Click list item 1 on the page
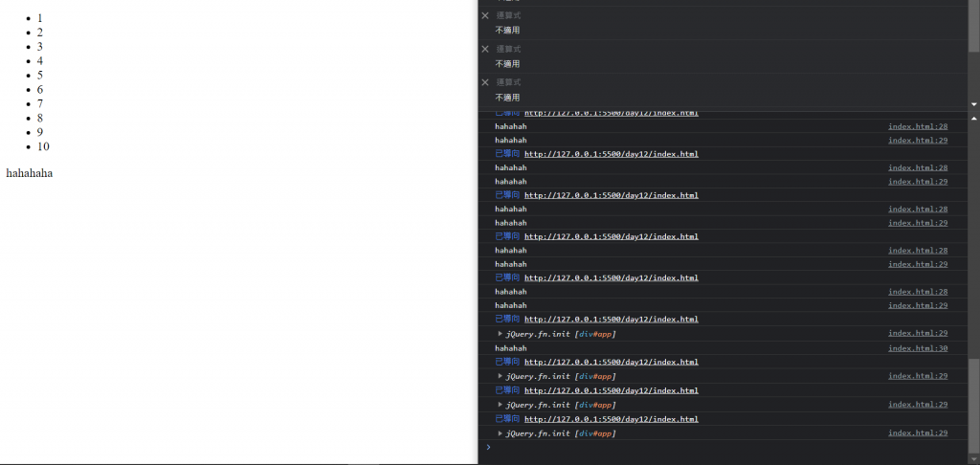Screen dimensions: 980x465 point(40,18)
